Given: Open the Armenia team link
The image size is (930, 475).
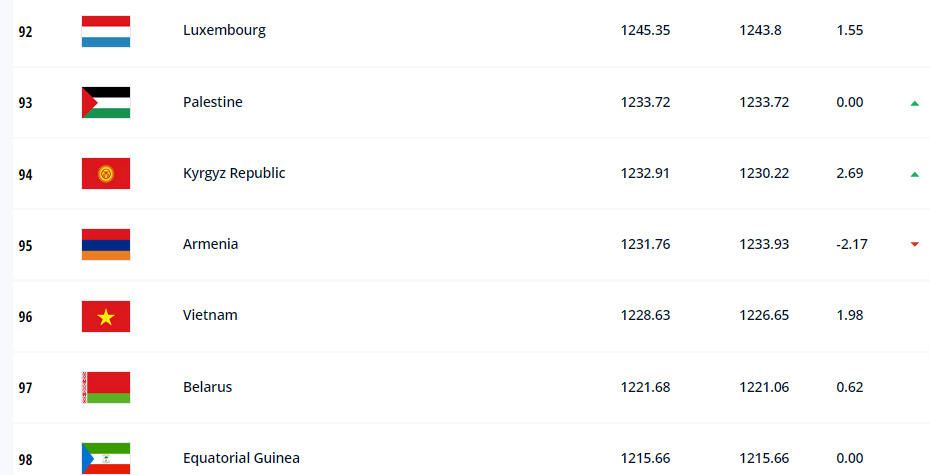Looking at the screenshot, I should click(210, 244).
